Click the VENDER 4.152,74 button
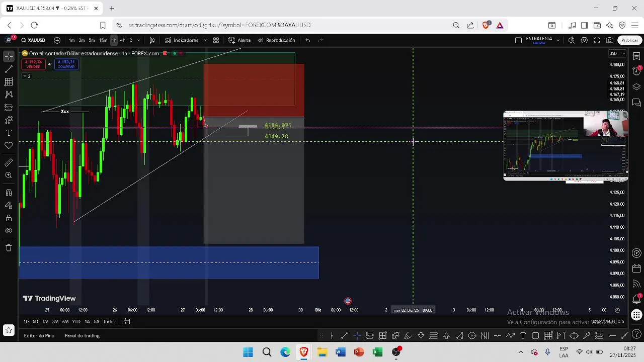 (x=33, y=64)
